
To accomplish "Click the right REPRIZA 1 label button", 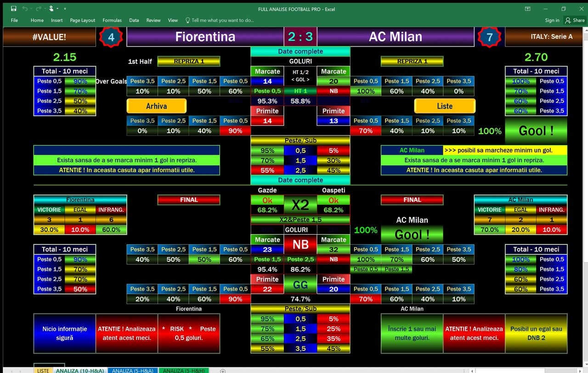I will tap(412, 61).
